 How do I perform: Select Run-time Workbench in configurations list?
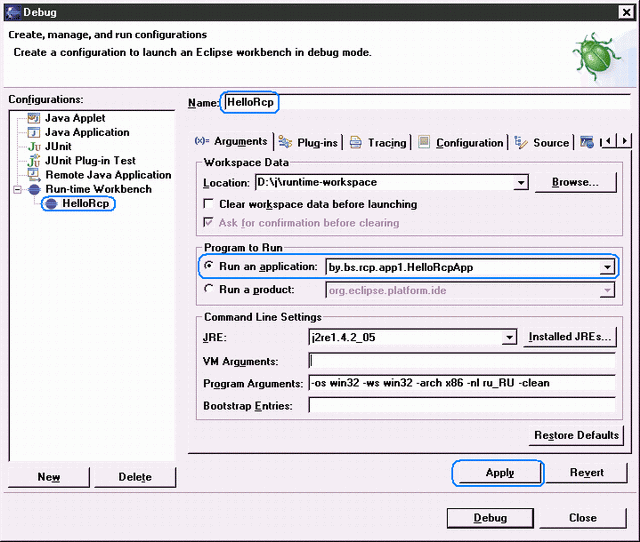(98, 189)
